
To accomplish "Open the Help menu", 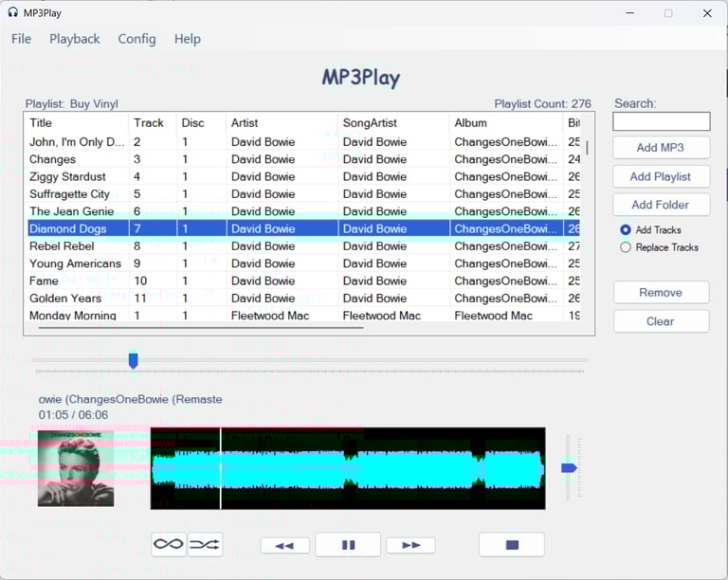I will pos(188,39).
